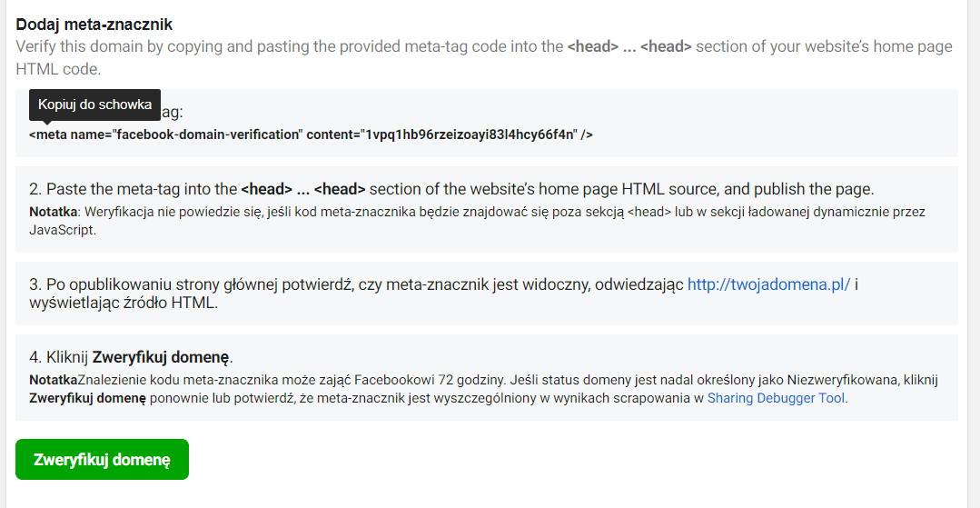Click the green Zweryfikuj domenę button
Image resolution: width=980 pixels, height=508 pixels.
pyautogui.click(x=102, y=459)
